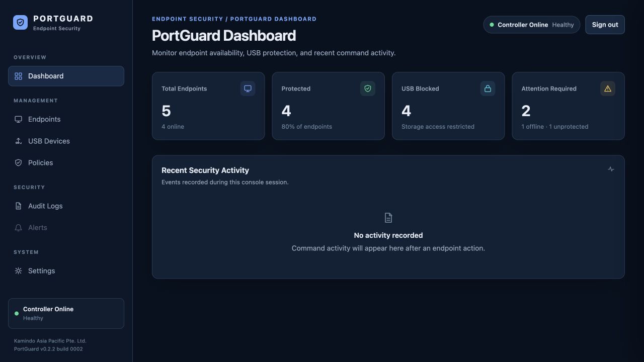
Task: Click the Alerts bell icon
Action: [x=18, y=227]
